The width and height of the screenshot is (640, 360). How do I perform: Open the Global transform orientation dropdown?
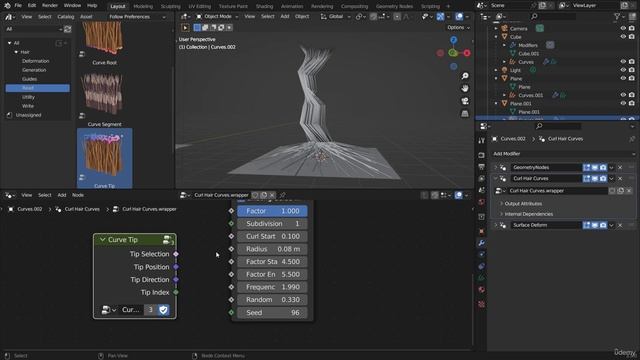[x=336, y=17]
